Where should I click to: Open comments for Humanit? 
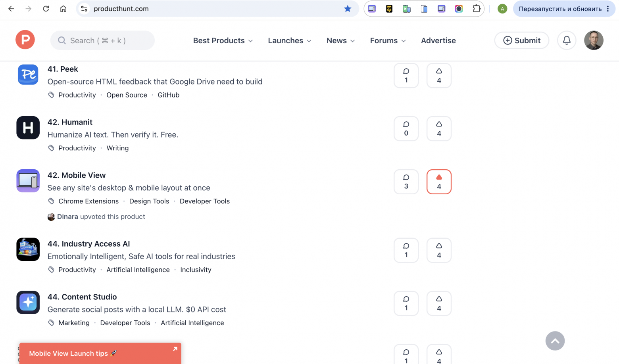[406, 128]
